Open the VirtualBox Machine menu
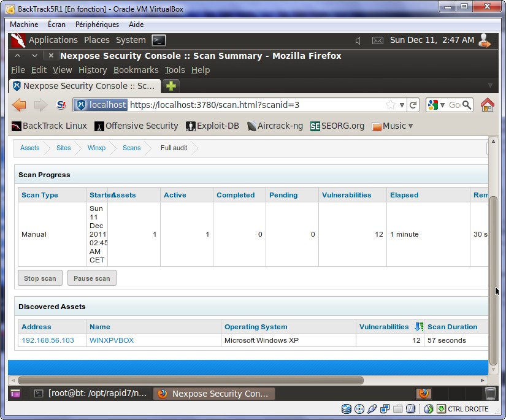This screenshot has height=420, width=506. click(x=24, y=25)
